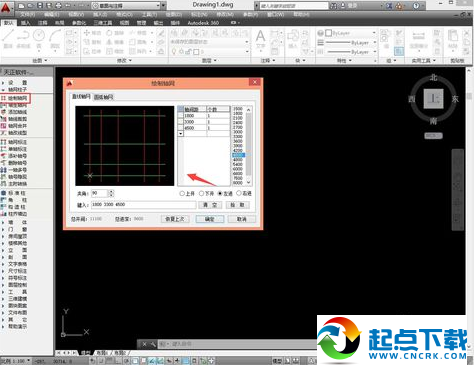Select the Arc draw tool
This screenshot has width=474, height=365.
(x=55, y=39)
